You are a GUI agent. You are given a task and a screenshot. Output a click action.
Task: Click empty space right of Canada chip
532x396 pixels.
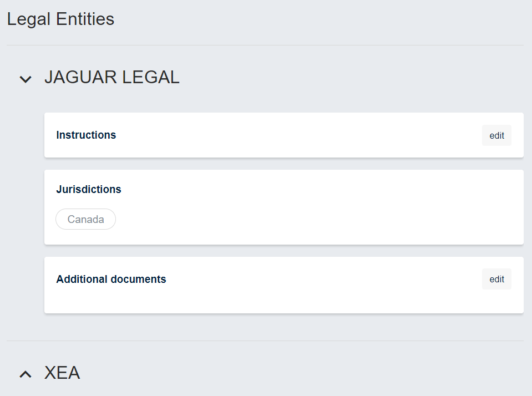pos(311,219)
